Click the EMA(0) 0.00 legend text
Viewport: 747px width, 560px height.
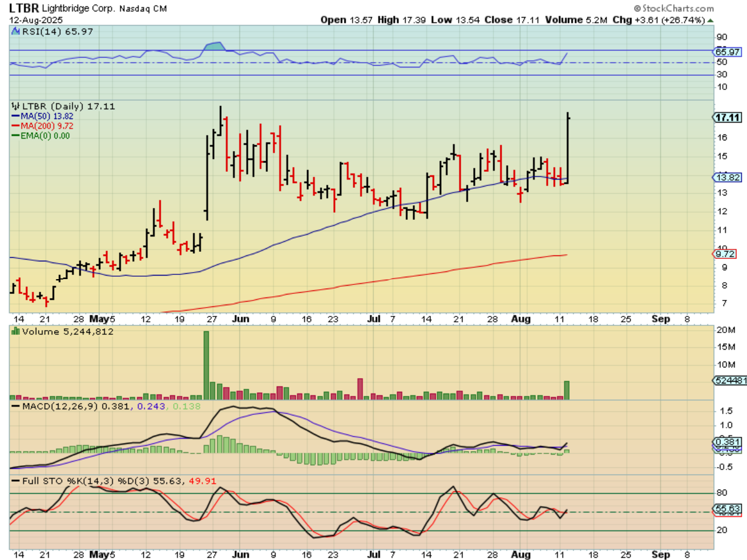pos(44,136)
